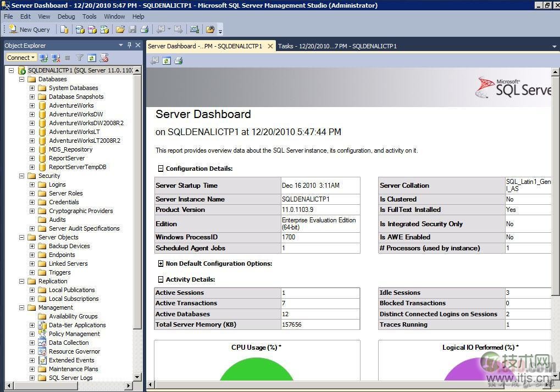Click the Data Collection node icon

click(42, 343)
